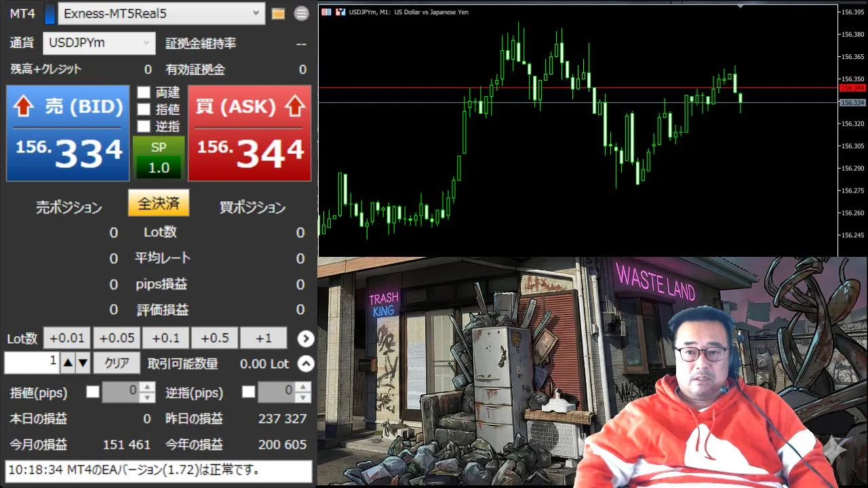This screenshot has height=488, width=868.
Task: Click the 156.395 price on chart scale
Action: (x=852, y=12)
